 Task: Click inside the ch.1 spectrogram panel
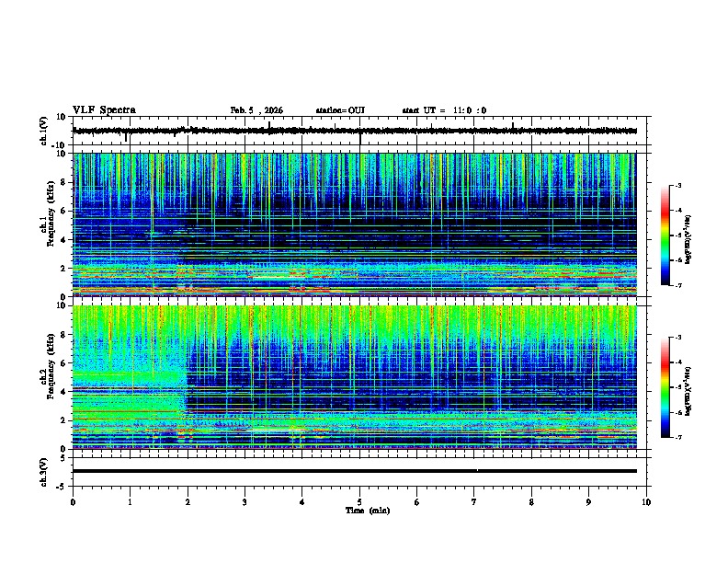[355, 224]
